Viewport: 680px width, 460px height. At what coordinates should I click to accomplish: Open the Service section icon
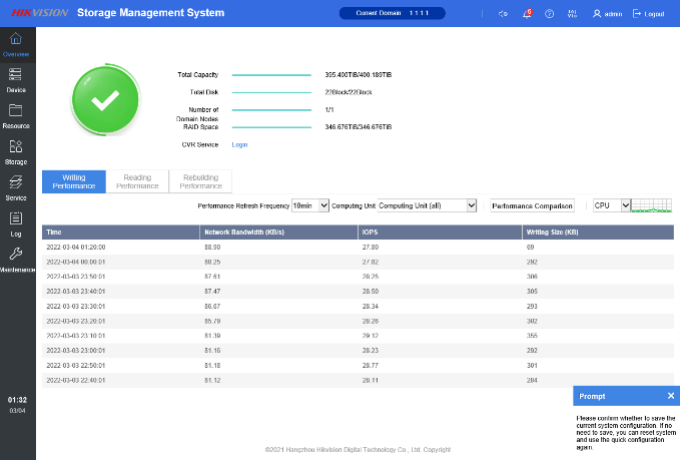point(16,187)
